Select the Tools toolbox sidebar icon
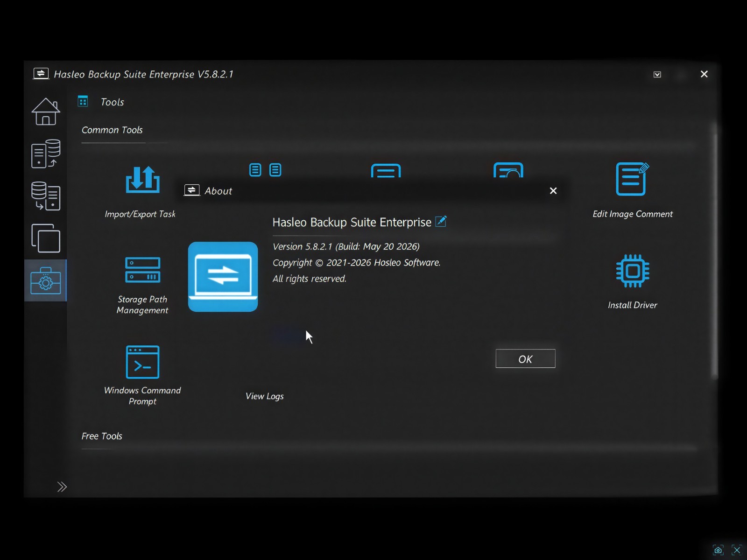Viewport: 747px width, 560px height. pos(46,280)
